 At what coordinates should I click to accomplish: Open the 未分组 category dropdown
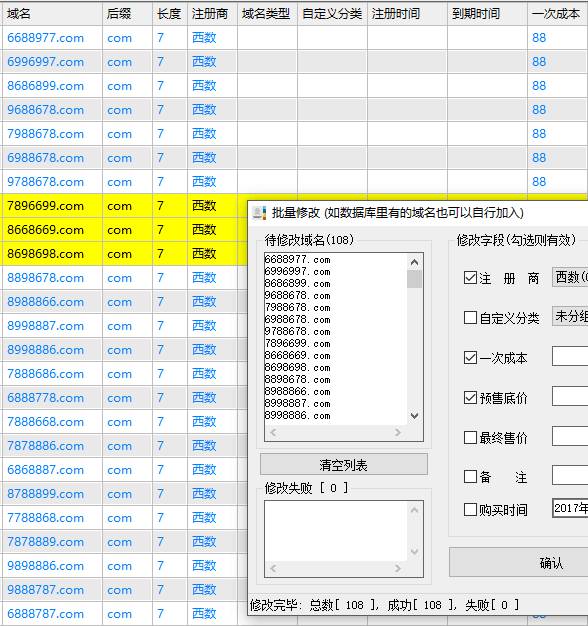coord(570,317)
